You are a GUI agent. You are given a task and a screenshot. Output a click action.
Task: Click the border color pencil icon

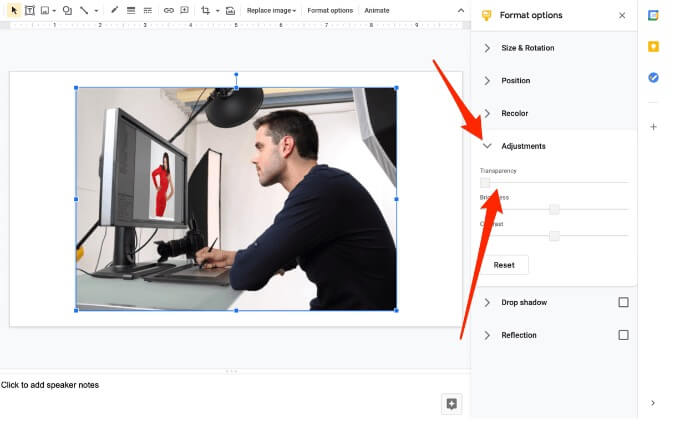pyautogui.click(x=114, y=10)
